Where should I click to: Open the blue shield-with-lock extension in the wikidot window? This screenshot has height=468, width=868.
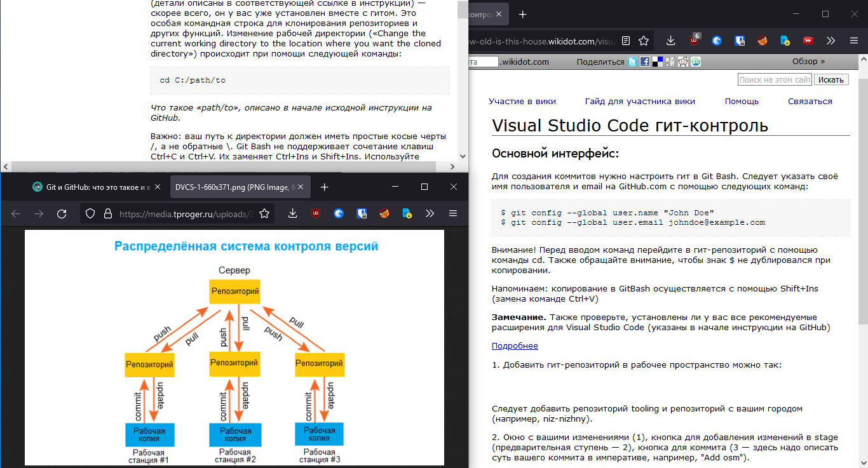point(740,41)
